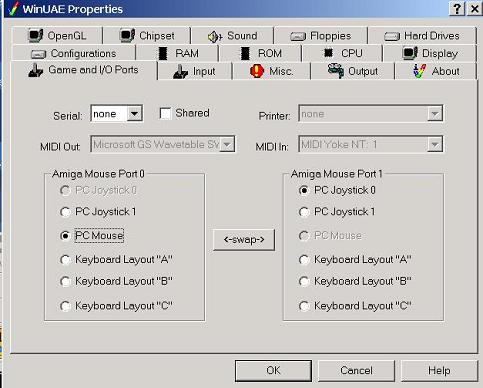Screen dimensions: 483x388
Task: Click the Misc. tab red warning icon
Action: pyautogui.click(x=257, y=71)
